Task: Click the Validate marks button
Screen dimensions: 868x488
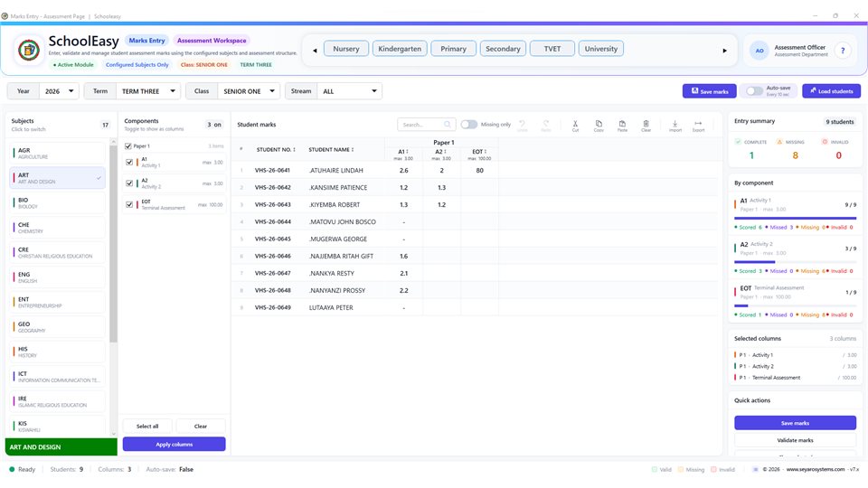Action: click(795, 440)
